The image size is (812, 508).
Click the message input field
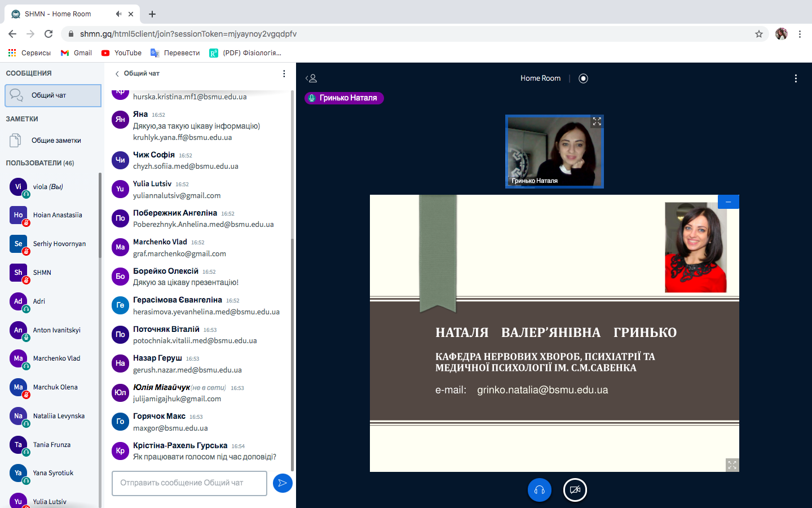tap(189, 483)
